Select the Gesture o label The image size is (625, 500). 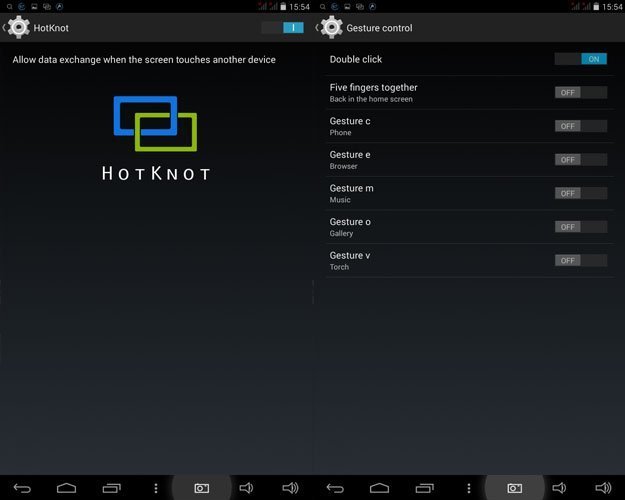tap(350, 222)
